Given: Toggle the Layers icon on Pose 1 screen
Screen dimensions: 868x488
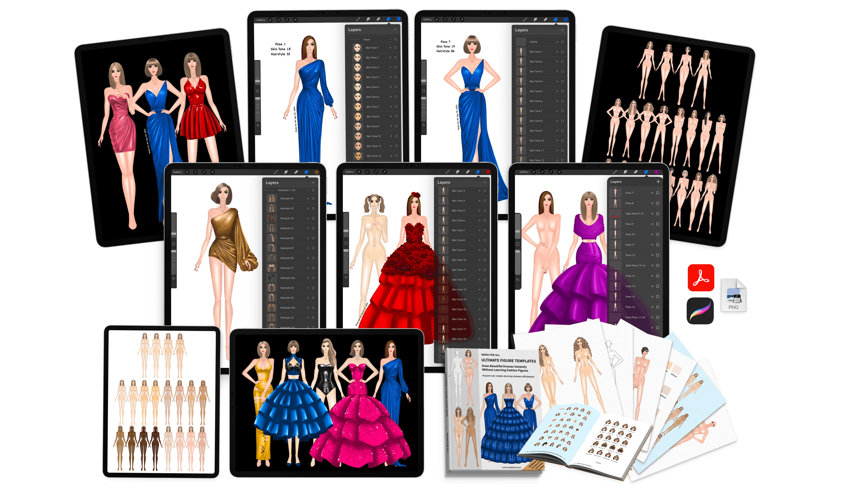Looking at the screenshot, I should coord(389,20).
